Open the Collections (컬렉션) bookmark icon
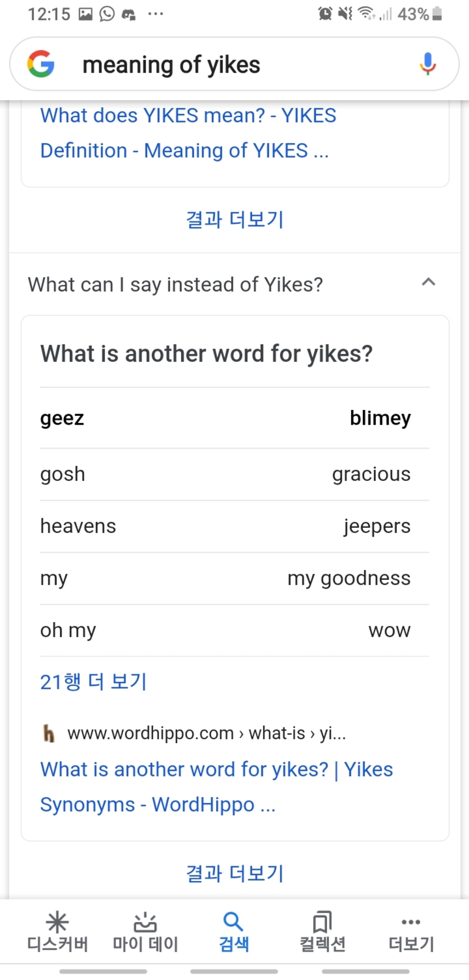 322,921
